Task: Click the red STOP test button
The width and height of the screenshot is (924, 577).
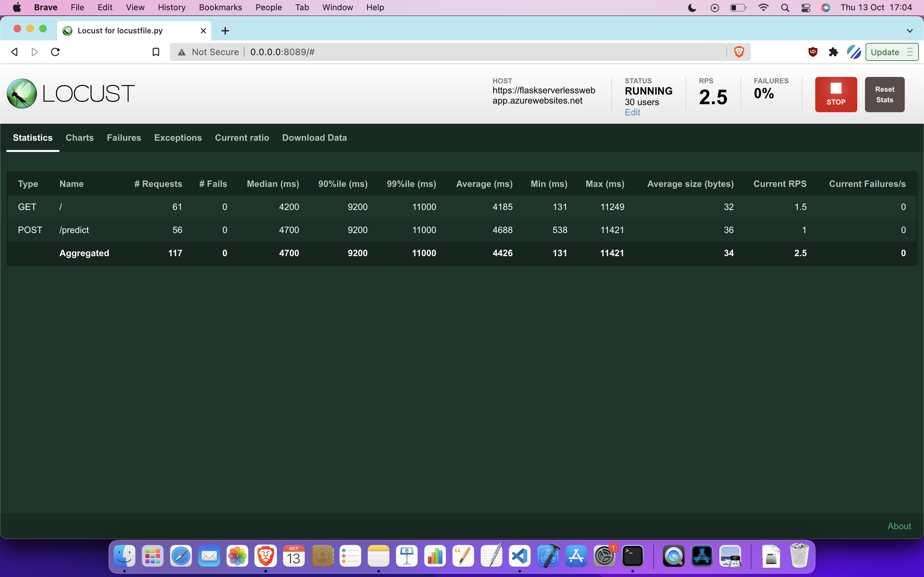Action: pyautogui.click(x=835, y=94)
